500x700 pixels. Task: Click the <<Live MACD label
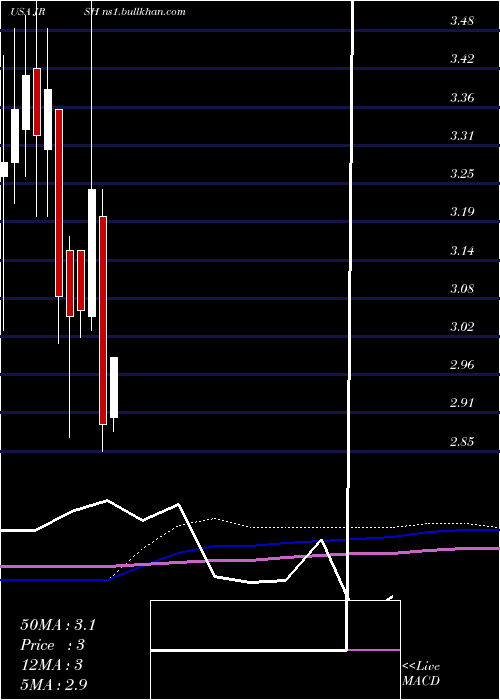click(x=421, y=673)
